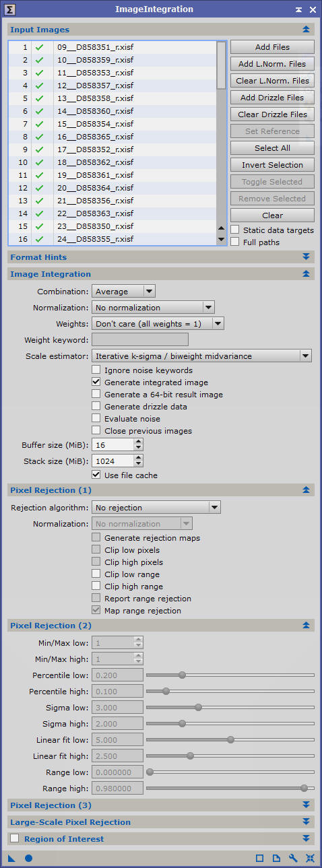The width and height of the screenshot is (322, 868).
Task: Click the Apply Global circle icon
Action: [28, 858]
